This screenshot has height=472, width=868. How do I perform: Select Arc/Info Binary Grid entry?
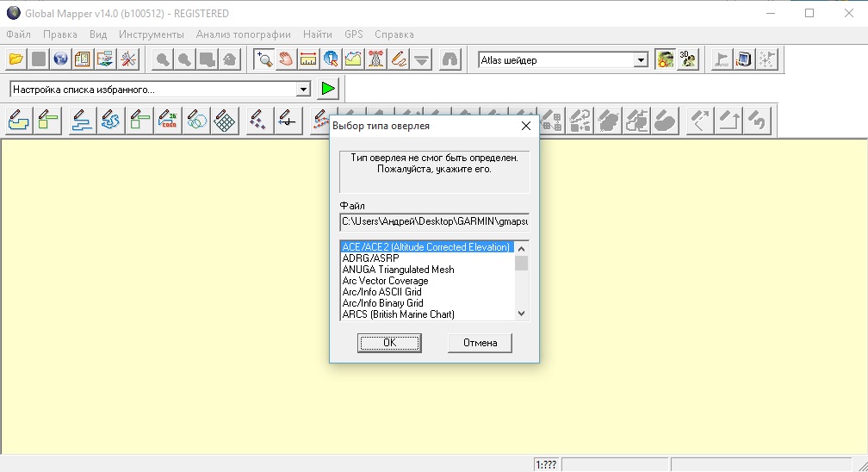tap(427, 303)
